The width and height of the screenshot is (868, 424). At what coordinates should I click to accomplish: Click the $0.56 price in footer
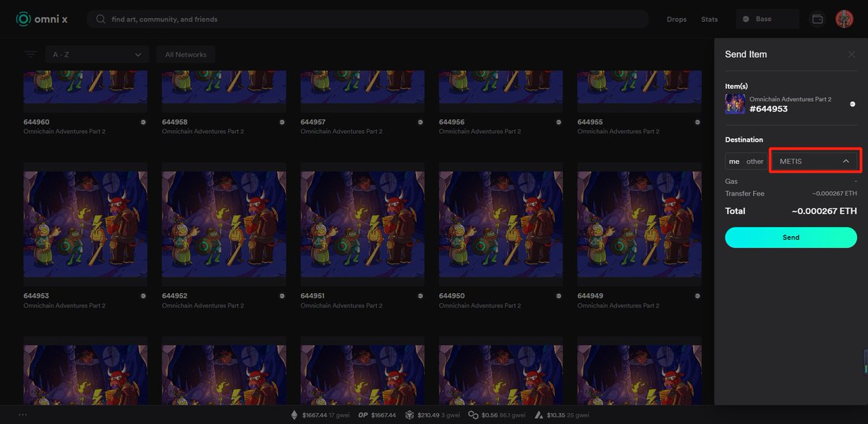tap(488, 415)
